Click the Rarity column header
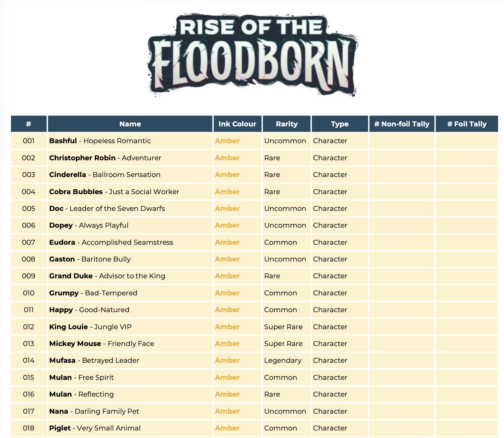 [287, 124]
